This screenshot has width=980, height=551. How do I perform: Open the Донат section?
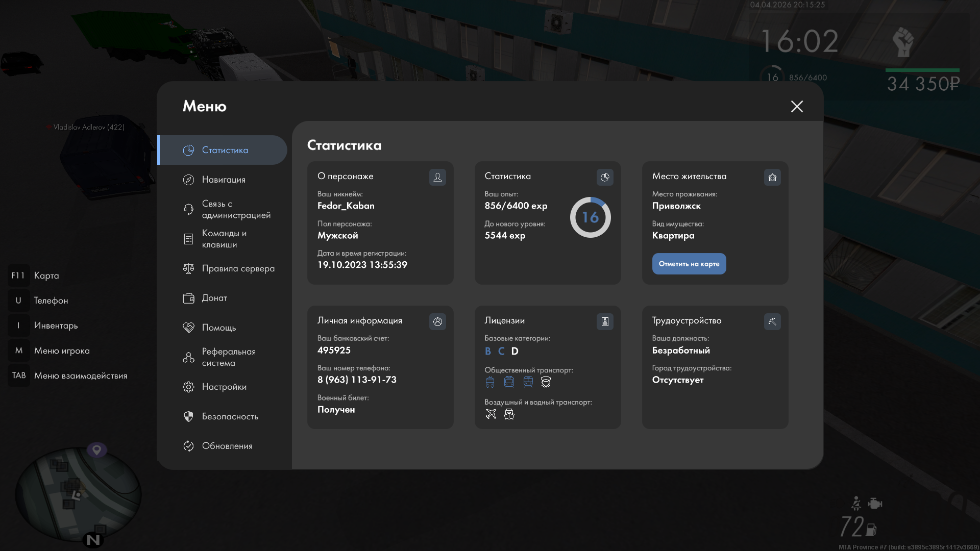[214, 298]
